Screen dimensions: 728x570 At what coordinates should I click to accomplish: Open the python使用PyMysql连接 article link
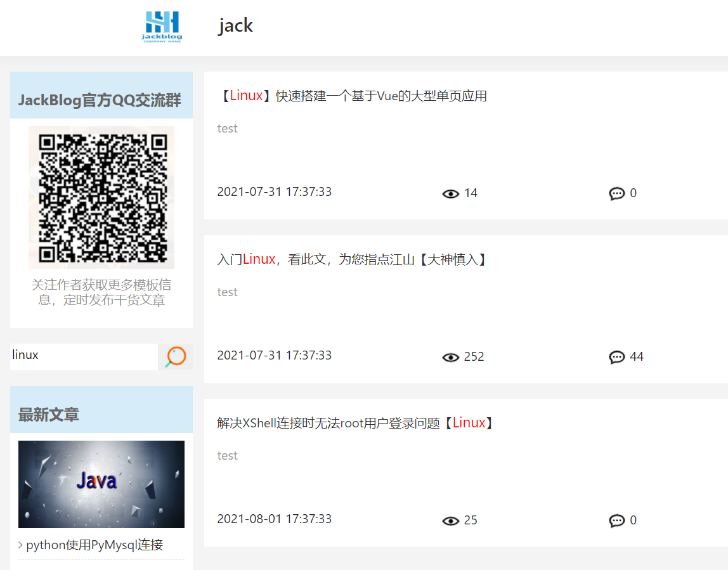(94, 545)
